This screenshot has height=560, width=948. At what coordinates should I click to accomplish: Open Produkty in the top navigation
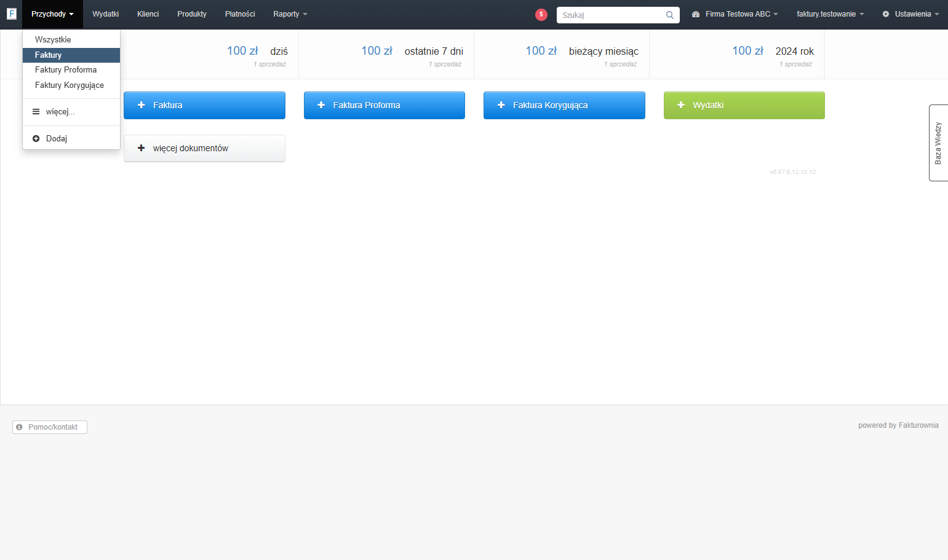192,14
